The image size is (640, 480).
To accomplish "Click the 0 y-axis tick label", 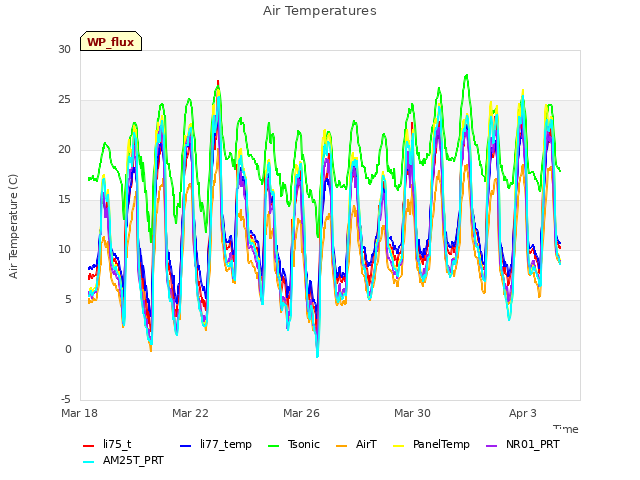I will pos(68,350).
